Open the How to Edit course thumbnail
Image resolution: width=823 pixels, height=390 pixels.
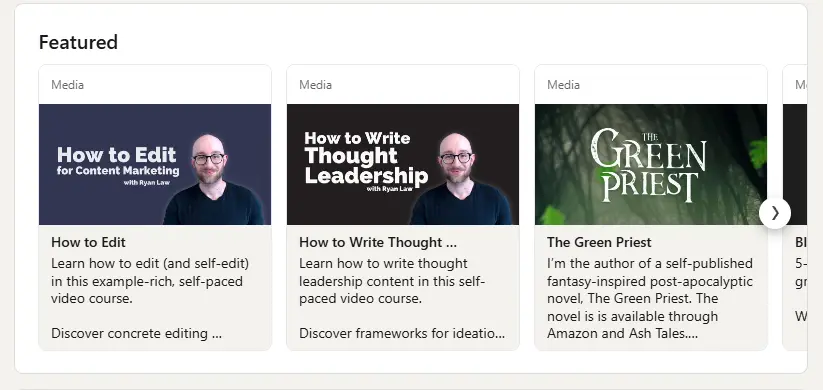[x=155, y=164]
